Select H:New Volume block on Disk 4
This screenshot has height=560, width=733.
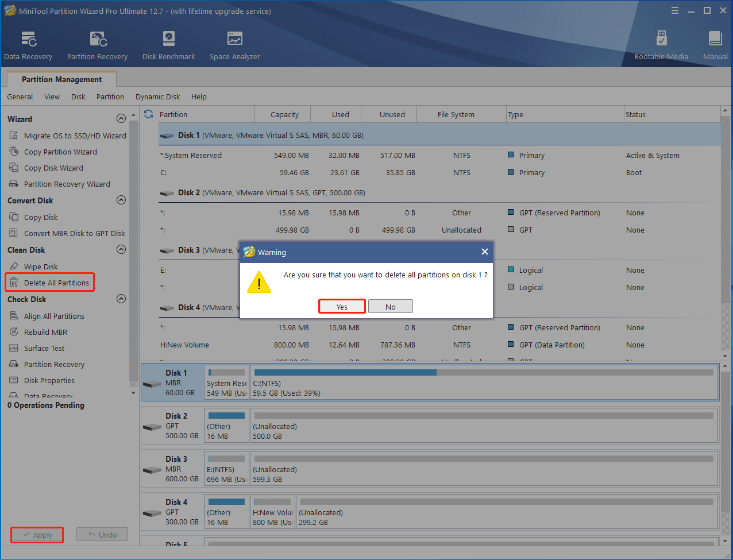pos(273,512)
